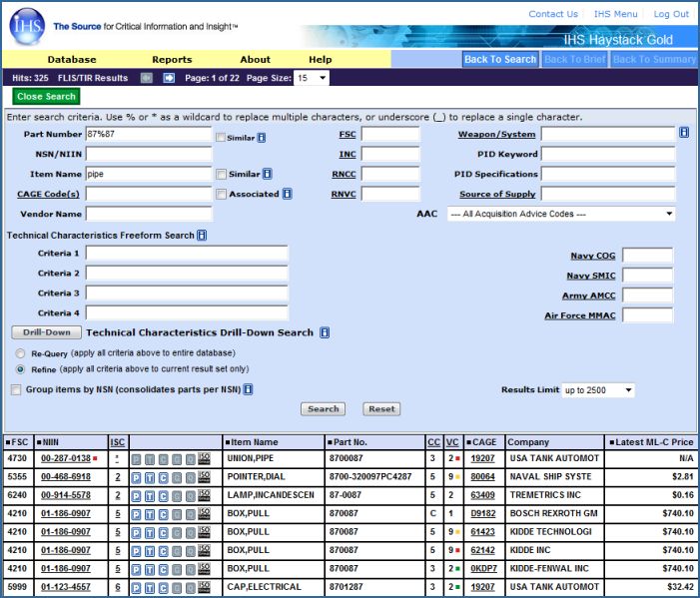This screenshot has height=598, width=700.
Task: Open the IHS Menu link
Action: point(616,14)
